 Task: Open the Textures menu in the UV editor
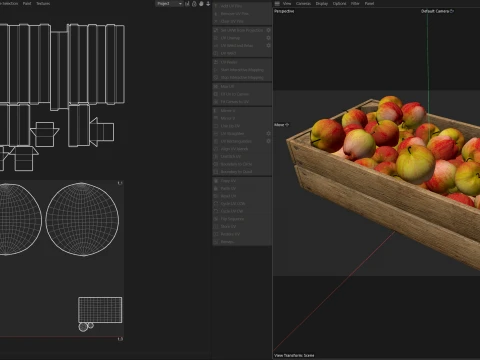[43, 3]
